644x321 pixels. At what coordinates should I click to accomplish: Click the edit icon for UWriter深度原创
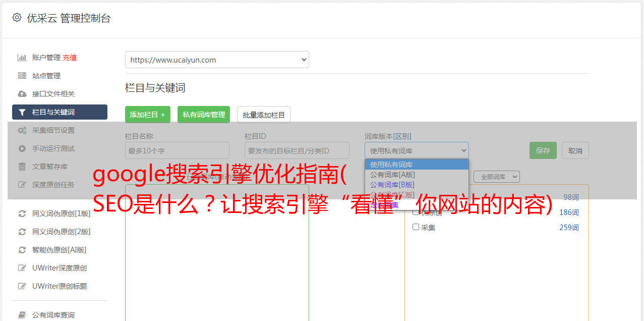click(22, 268)
